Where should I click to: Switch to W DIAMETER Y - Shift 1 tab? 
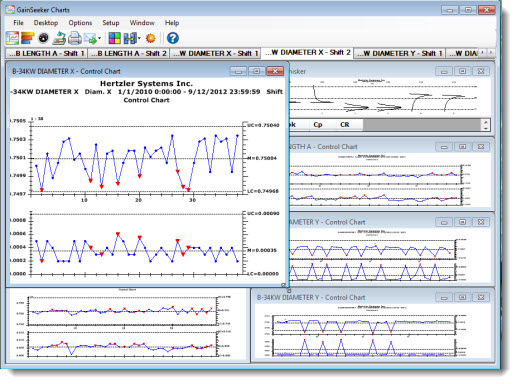[x=399, y=53]
